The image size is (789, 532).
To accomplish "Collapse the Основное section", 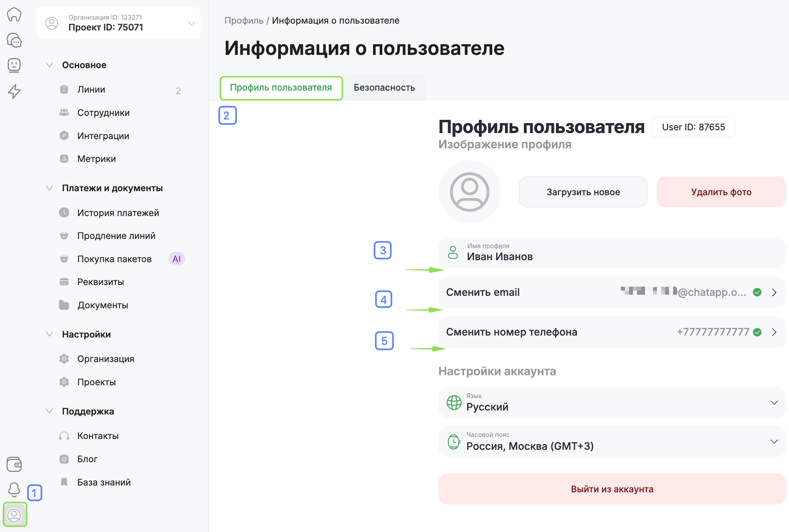I will (x=49, y=65).
